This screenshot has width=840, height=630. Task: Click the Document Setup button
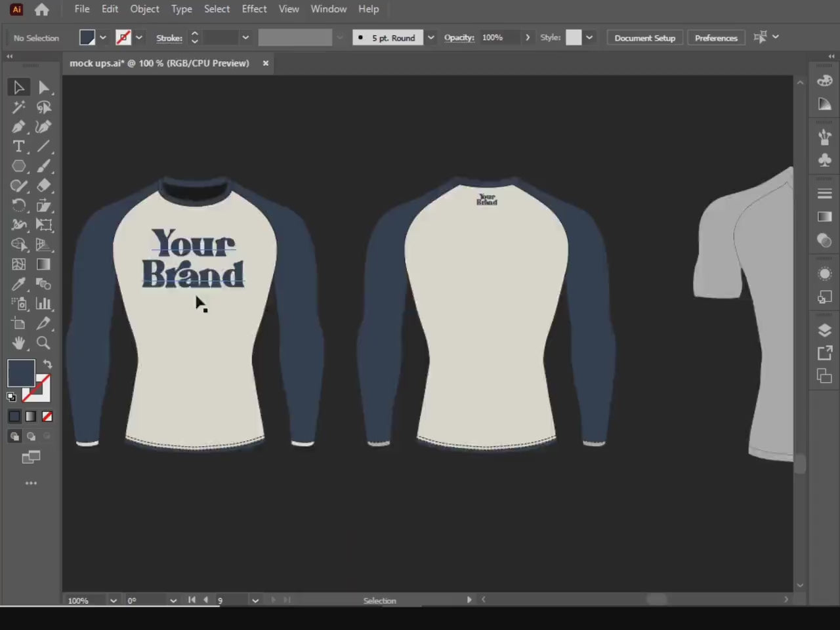tap(644, 37)
